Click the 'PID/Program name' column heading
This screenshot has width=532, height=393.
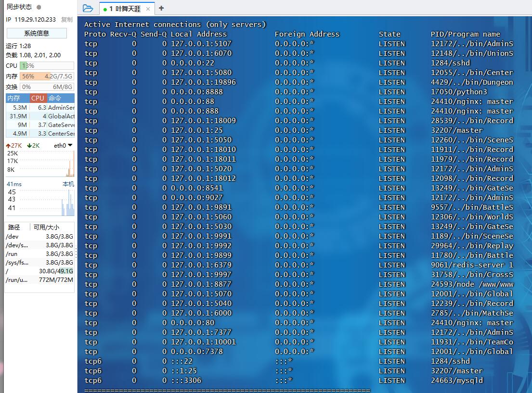pyautogui.click(x=465, y=34)
